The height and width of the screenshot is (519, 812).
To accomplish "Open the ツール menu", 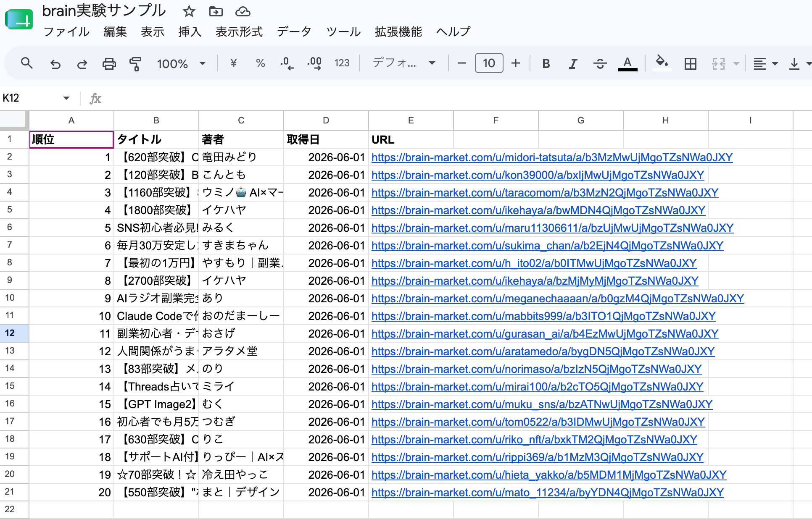I will (x=343, y=31).
